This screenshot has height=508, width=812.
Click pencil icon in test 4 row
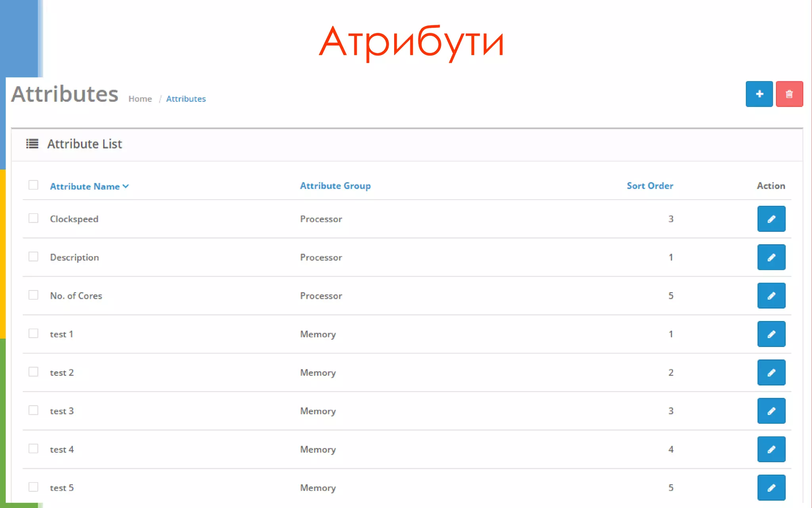tap(771, 449)
